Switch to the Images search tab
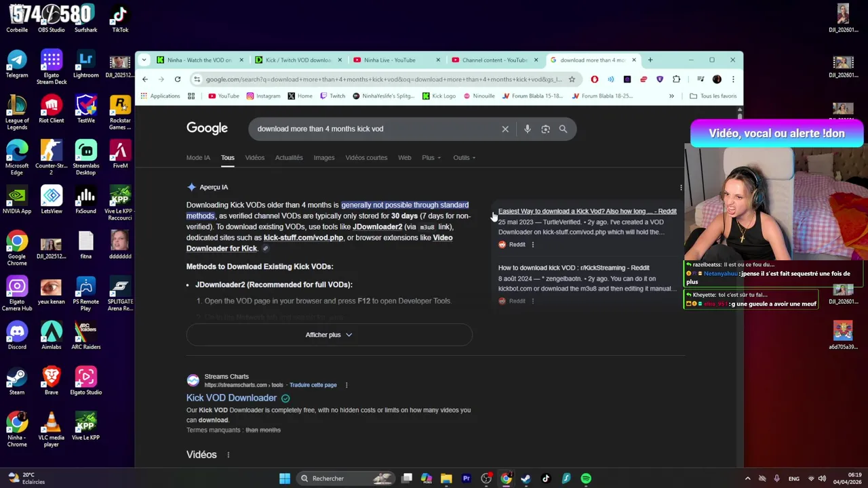Screen dimensions: 868x488 324,158
